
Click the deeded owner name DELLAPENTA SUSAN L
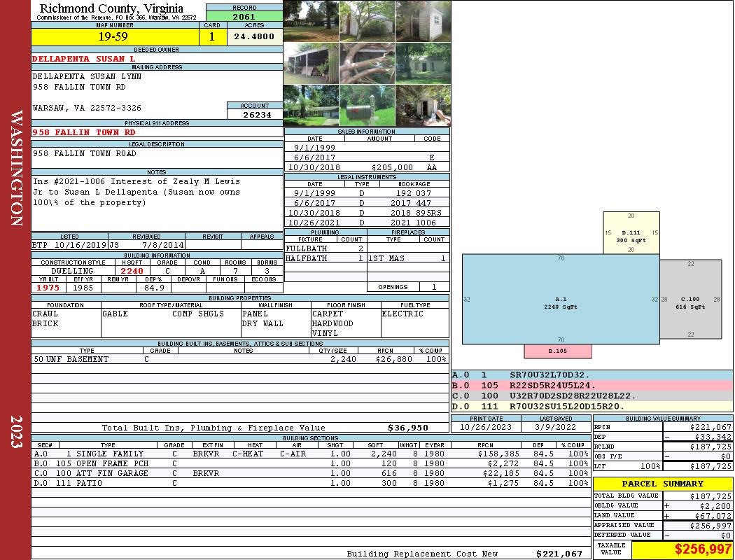tap(84, 59)
